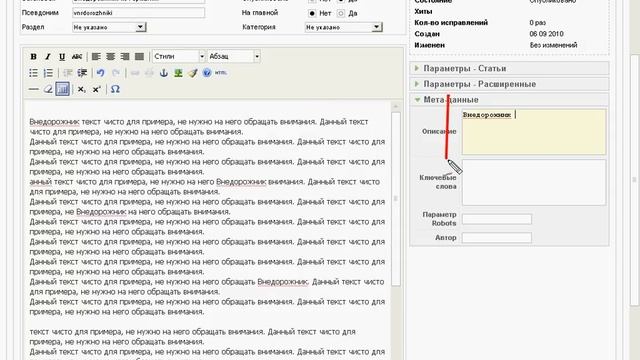
Task: Open the Стили style dropdown
Action: 179,56
